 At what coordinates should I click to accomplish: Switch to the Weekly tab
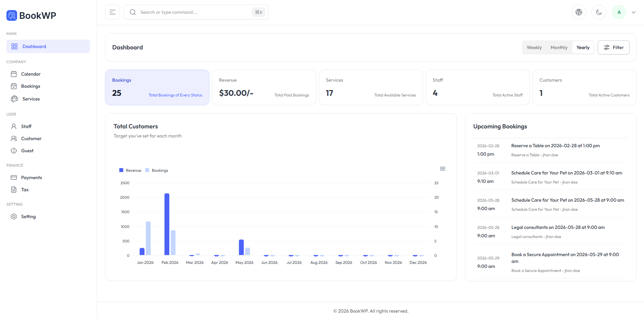[534, 47]
